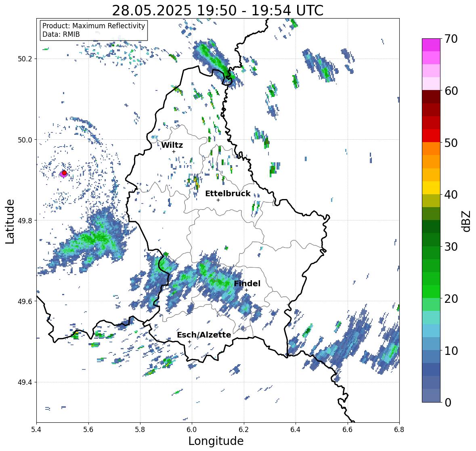Click the longitude tick label 5.8

[x=140, y=429]
